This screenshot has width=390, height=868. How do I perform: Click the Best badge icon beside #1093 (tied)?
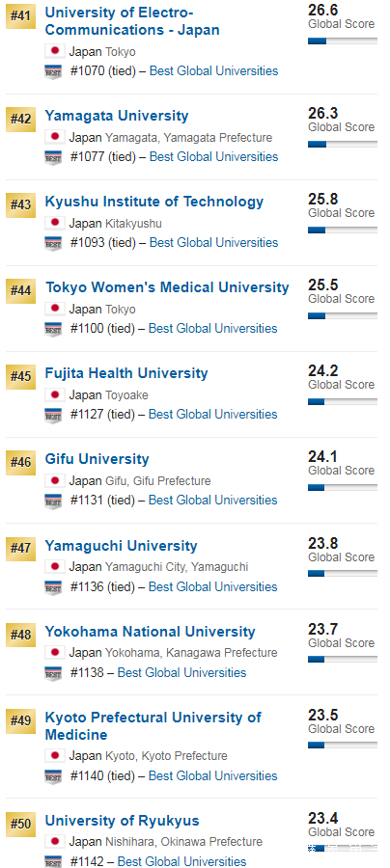pyautogui.click(x=53, y=243)
